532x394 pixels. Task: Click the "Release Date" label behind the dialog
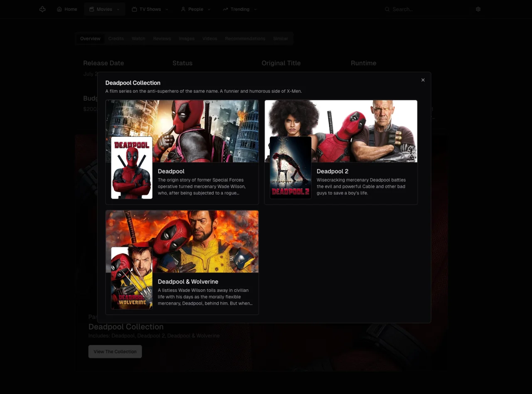[x=103, y=63]
